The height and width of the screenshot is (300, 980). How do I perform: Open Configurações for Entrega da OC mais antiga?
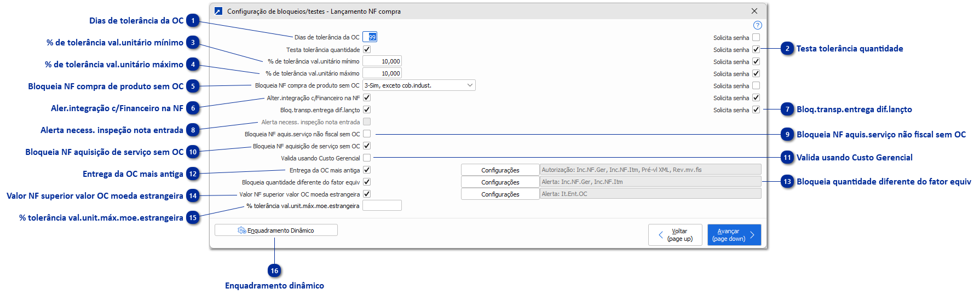coord(500,170)
